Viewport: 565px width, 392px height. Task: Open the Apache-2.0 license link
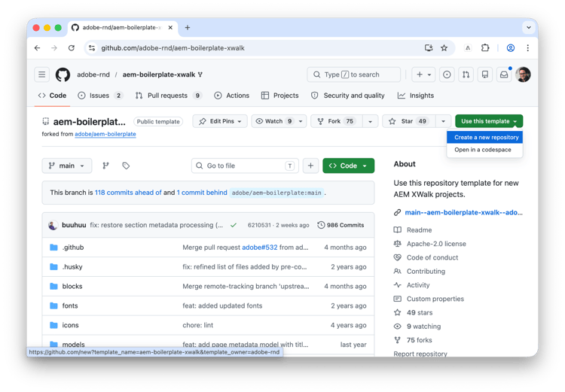pyautogui.click(x=436, y=244)
